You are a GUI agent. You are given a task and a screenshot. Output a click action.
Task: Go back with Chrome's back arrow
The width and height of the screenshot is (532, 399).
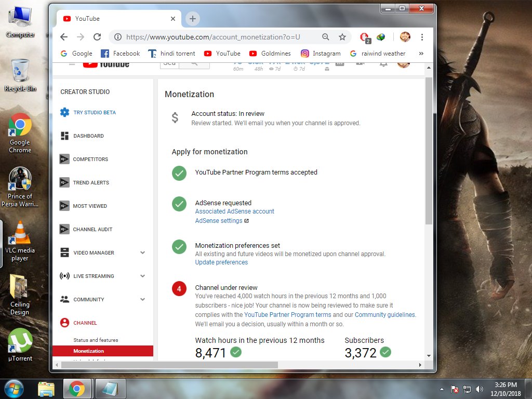click(x=64, y=37)
